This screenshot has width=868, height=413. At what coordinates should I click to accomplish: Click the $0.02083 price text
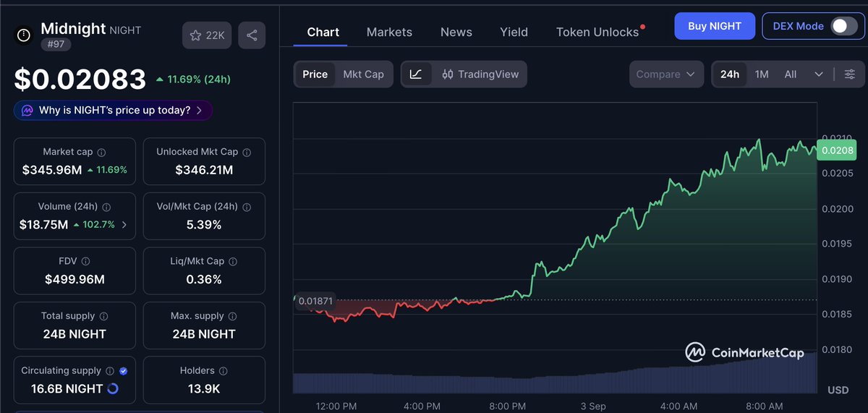(x=80, y=78)
